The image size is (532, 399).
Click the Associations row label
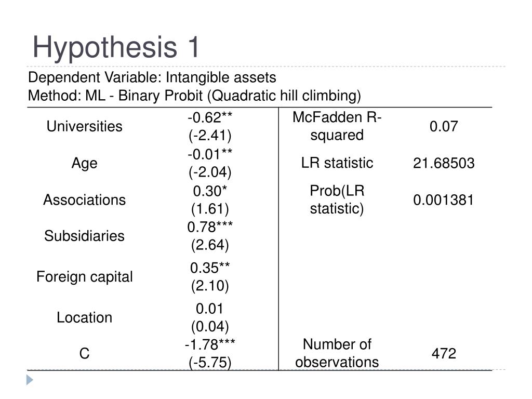point(84,200)
